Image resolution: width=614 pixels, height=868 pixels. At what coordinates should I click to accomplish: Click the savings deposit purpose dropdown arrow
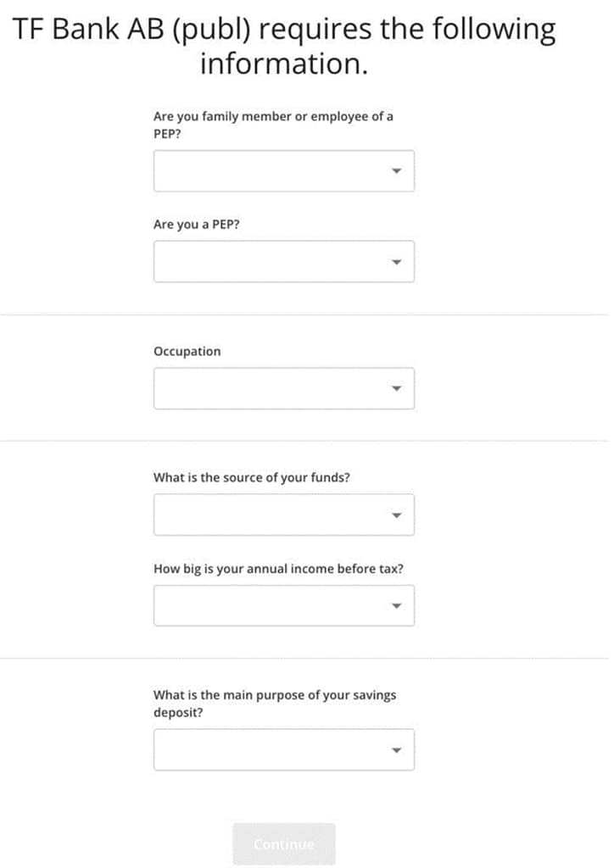click(x=397, y=749)
